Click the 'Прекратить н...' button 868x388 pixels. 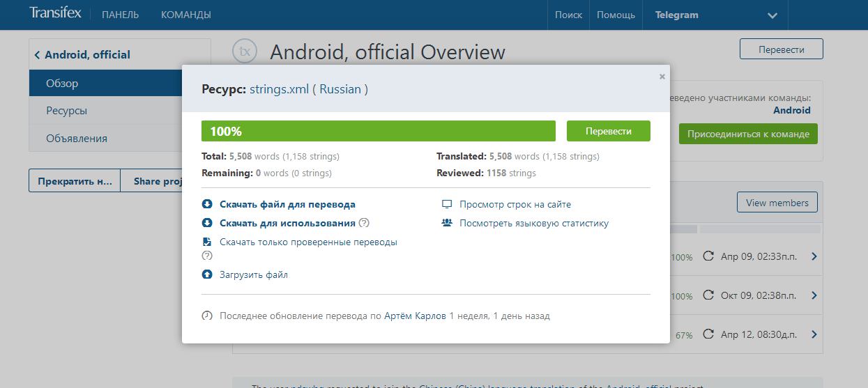[x=75, y=181]
